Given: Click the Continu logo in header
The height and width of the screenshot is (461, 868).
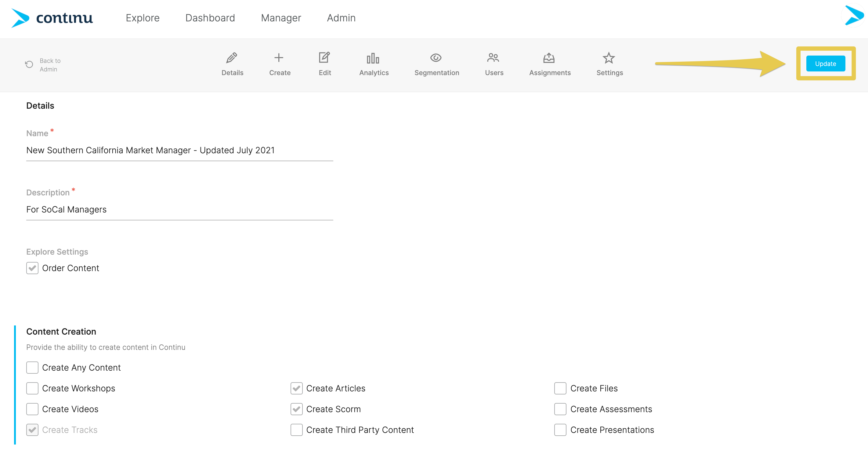Looking at the screenshot, I should (52, 18).
